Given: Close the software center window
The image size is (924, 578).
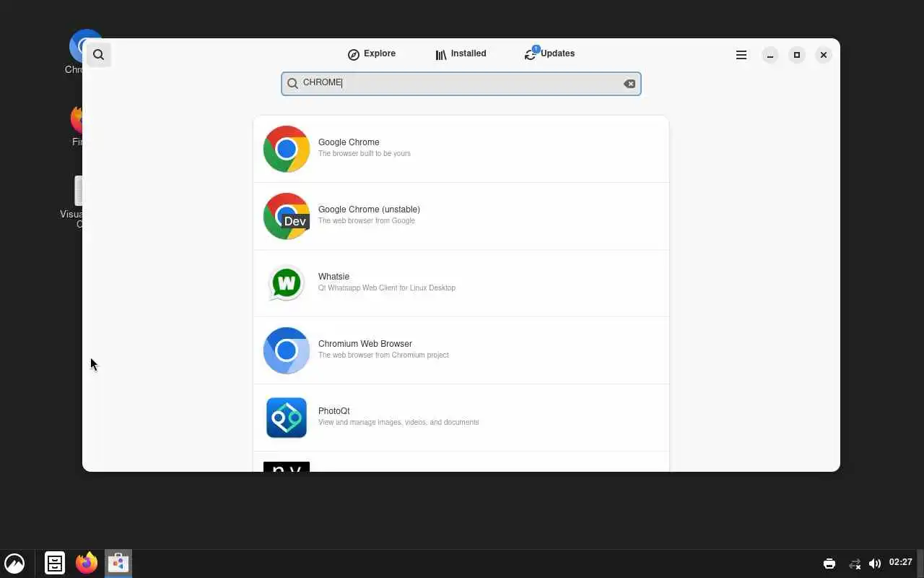Looking at the screenshot, I should (823, 55).
